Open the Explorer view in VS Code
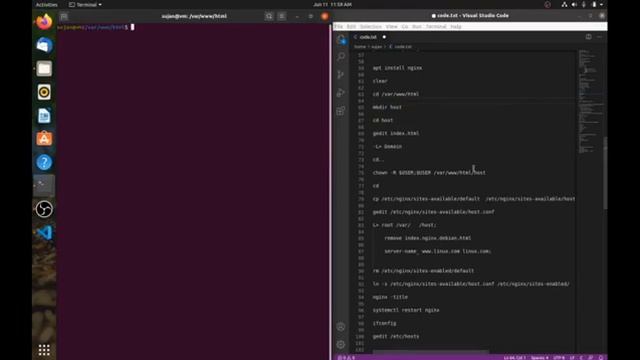The image size is (640, 360). (x=341, y=40)
